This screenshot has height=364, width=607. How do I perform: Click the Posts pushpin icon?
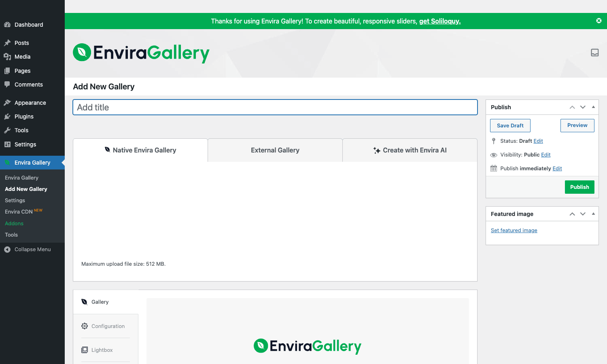[7, 43]
